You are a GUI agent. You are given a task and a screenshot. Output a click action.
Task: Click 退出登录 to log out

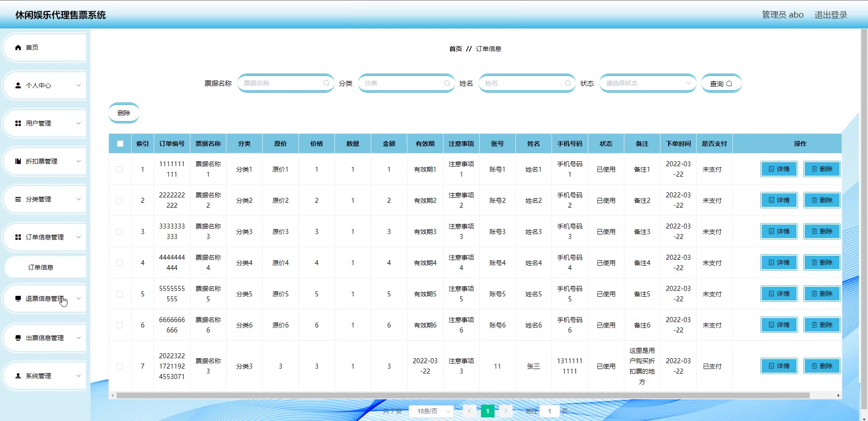830,15
